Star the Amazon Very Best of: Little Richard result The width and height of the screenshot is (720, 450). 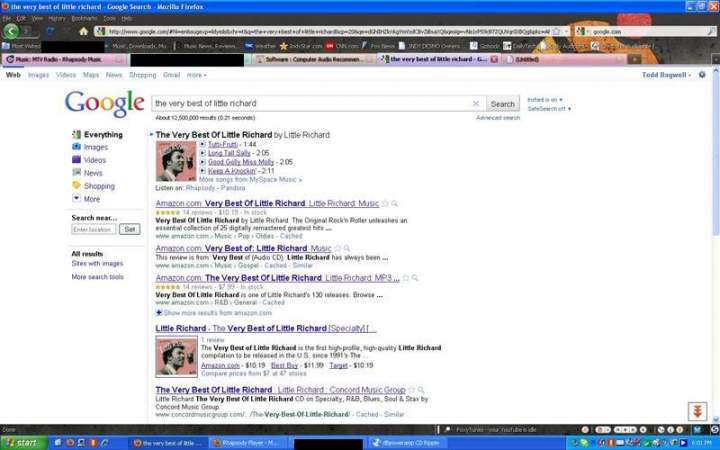click(x=338, y=248)
